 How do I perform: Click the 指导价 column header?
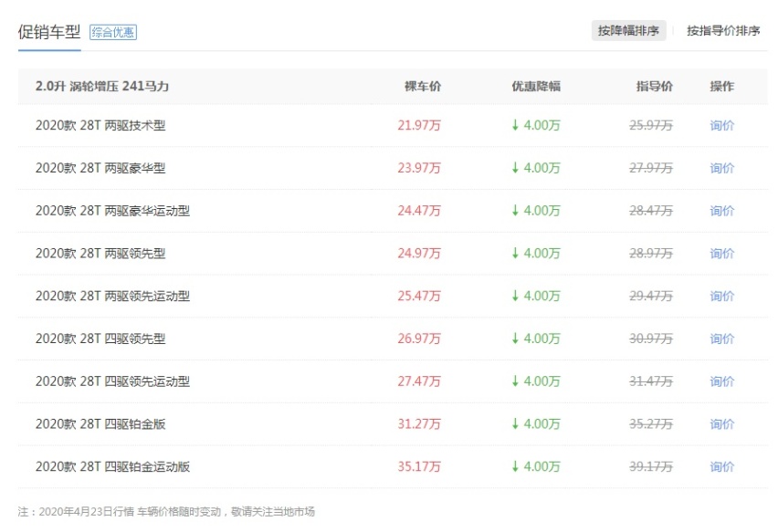coord(655,87)
